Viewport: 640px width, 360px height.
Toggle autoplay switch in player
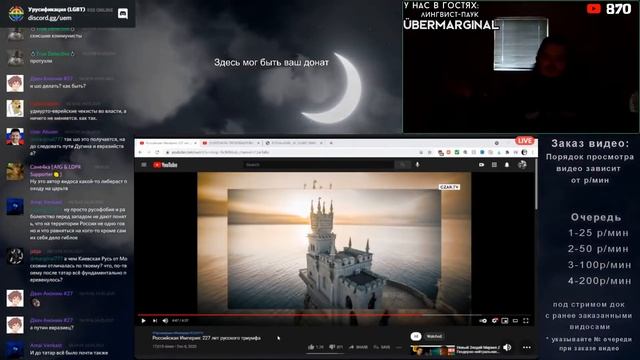[483, 321]
